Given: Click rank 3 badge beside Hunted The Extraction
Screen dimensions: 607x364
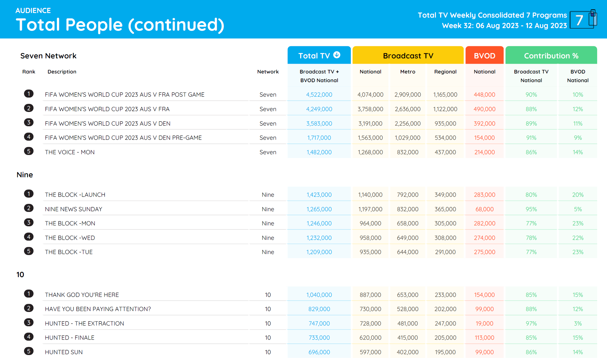Looking at the screenshot, I should (29, 323).
